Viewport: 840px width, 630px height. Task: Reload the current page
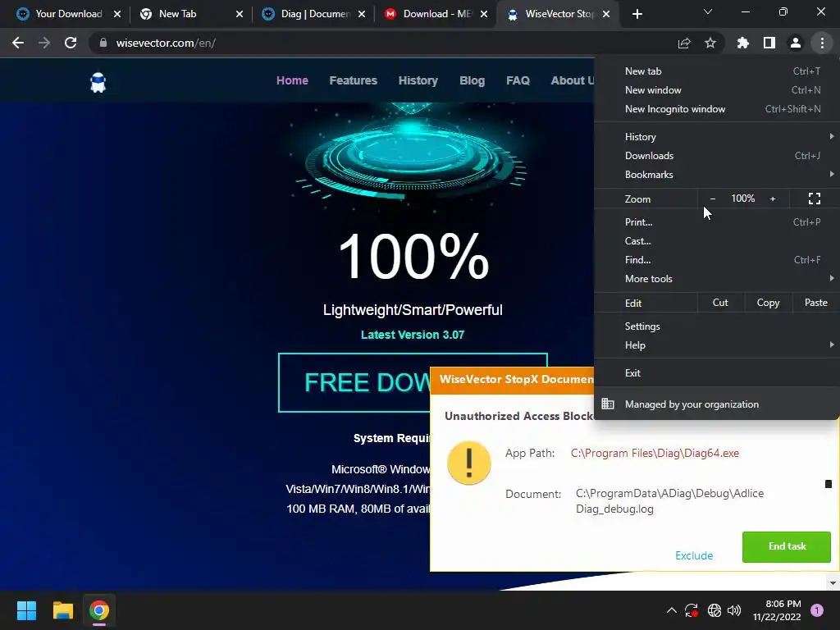tap(71, 43)
